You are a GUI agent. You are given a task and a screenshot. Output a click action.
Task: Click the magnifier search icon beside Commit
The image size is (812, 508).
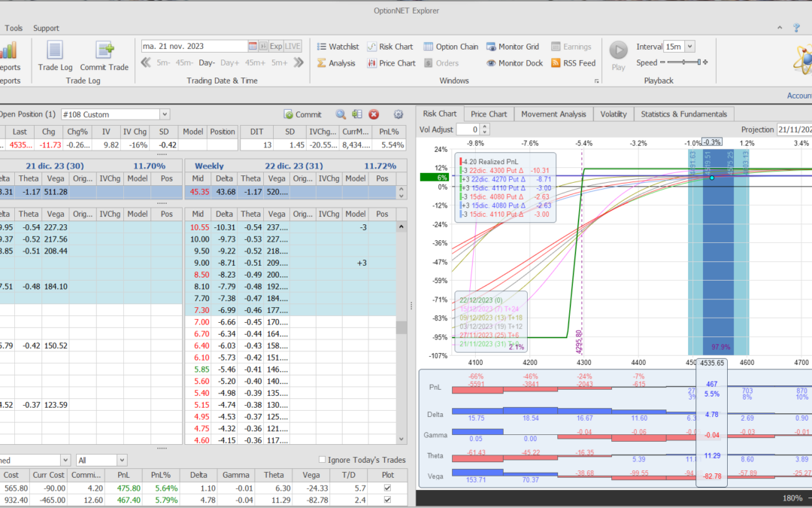click(341, 114)
